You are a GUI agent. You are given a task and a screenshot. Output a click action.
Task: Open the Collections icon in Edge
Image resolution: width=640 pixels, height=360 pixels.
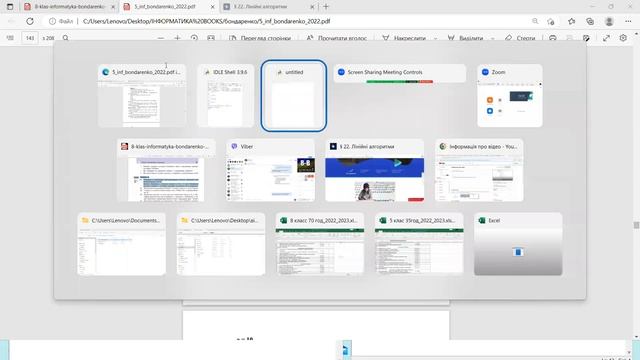pyautogui.click(x=590, y=21)
